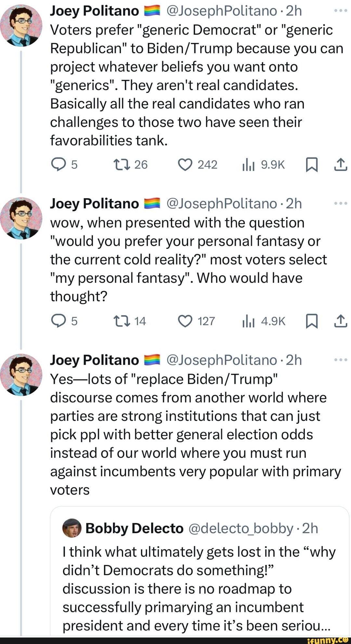Open Bobby Delecto's profile from quoted tweet
The image size is (351, 644).
[135, 528]
